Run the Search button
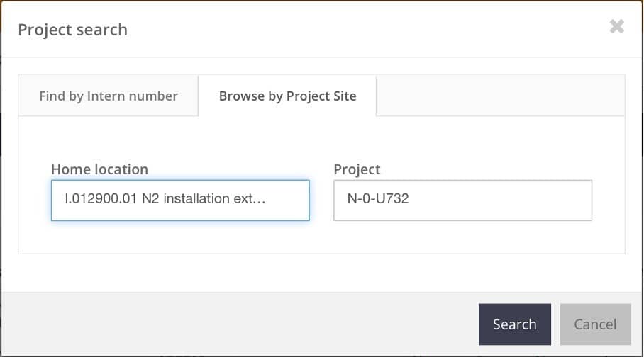Viewport: 644px width, 357px height. [x=515, y=324]
